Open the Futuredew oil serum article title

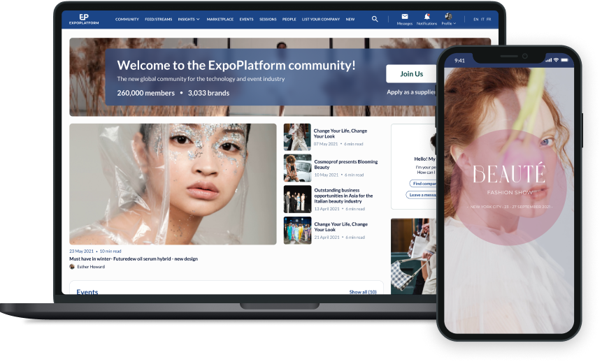[x=134, y=259]
